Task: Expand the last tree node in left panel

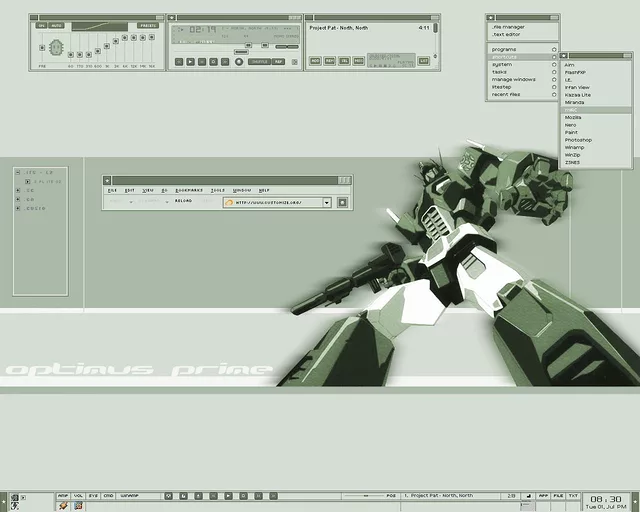Action: tap(18, 208)
